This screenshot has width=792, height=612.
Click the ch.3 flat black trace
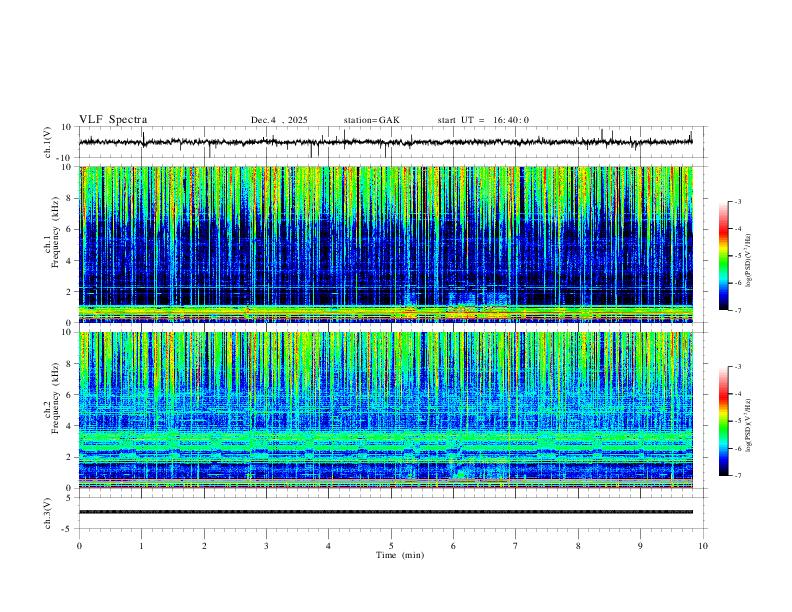pos(386,512)
